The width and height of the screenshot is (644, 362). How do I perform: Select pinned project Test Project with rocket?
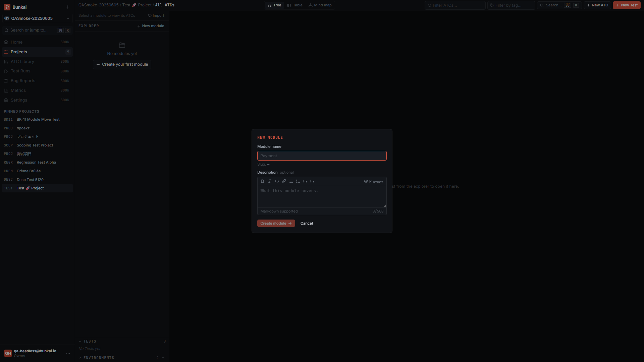[37, 188]
